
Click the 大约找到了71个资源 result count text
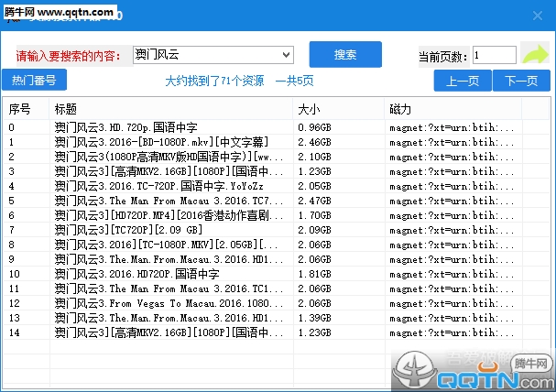click(214, 81)
